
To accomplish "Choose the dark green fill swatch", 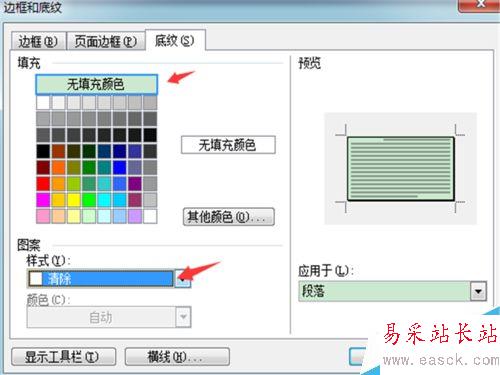I will tap(89, 151).
